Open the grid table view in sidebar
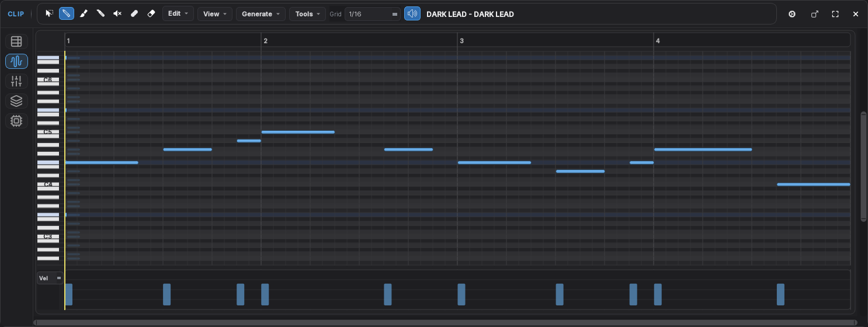Viewport: 868px width, 327px height. tap(16, 41)
